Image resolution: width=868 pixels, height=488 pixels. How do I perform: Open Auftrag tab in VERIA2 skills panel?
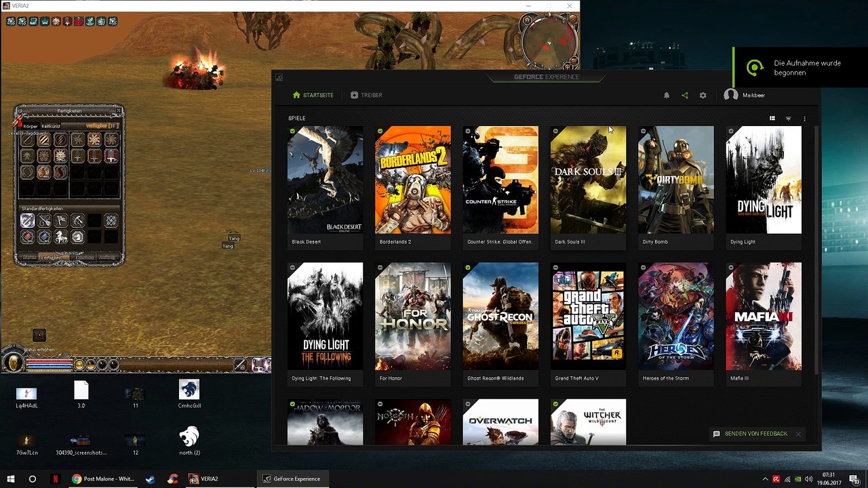tap(107, 258)
